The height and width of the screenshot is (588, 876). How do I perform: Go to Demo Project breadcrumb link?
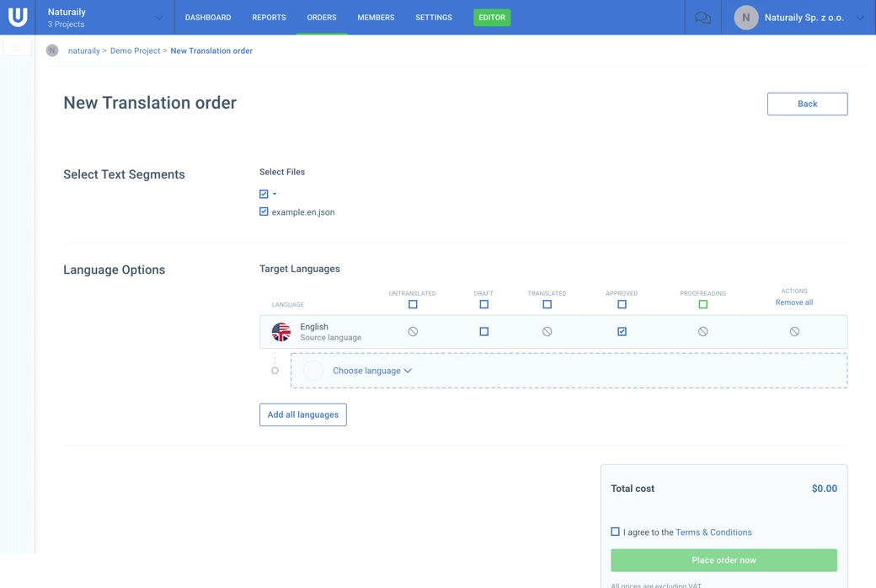click(136, 51)
